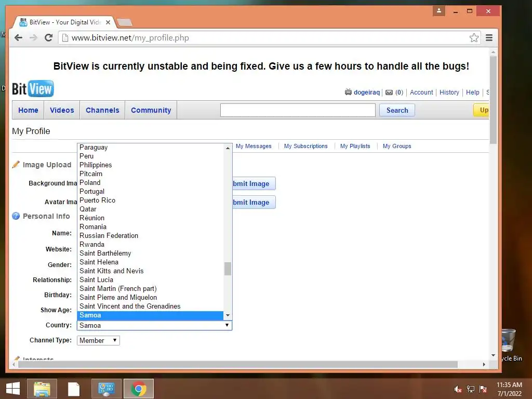
Task: Reload the page with the refresh icon
Action: (48, 37)
